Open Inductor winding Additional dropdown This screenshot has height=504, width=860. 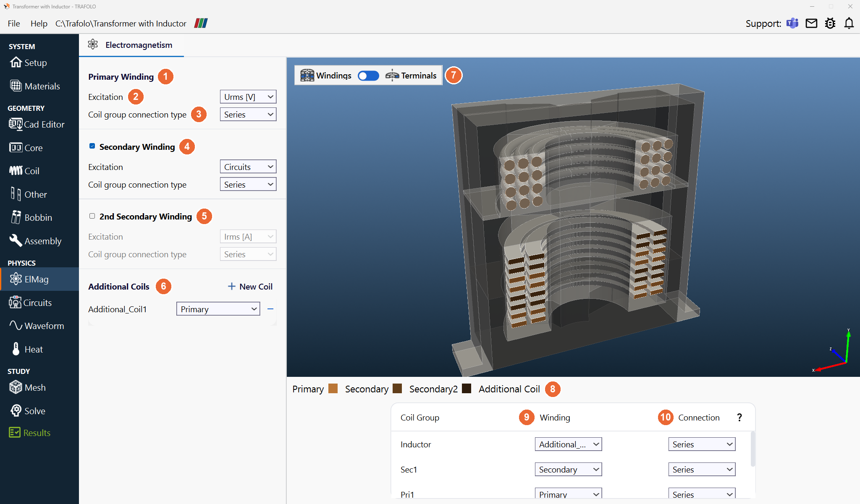(568, 444)
